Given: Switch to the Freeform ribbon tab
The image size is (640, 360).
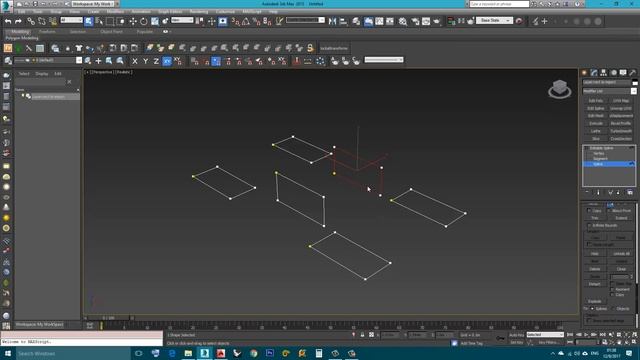Looking at the screenshot, I should pos(47,31).
